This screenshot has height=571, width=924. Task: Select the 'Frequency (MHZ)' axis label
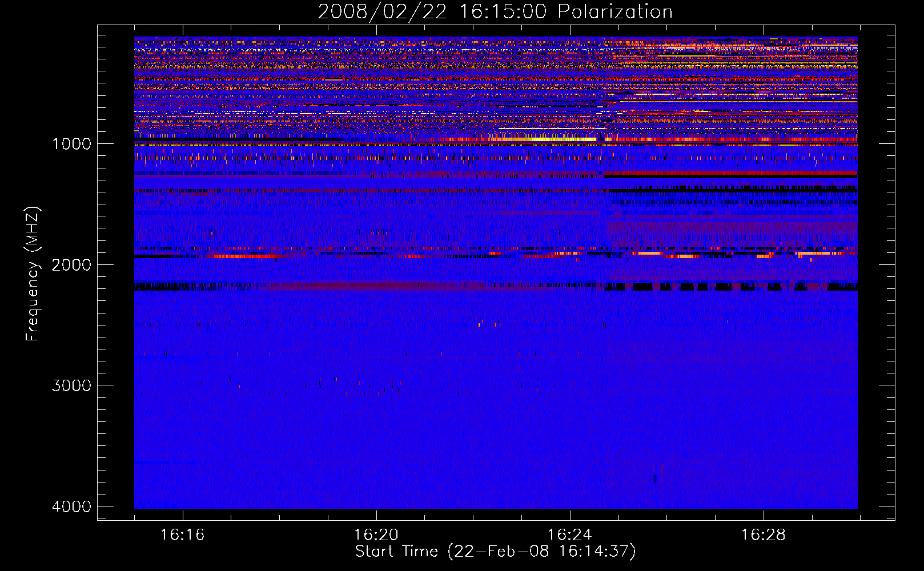click(x=33, y=274)
